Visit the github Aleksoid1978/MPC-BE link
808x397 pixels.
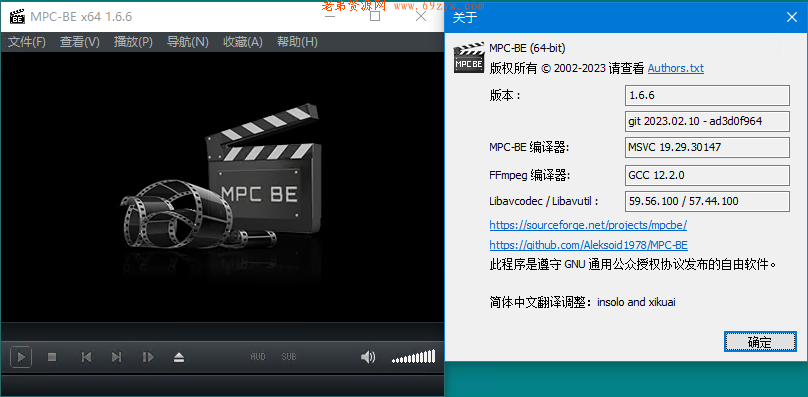588,245
